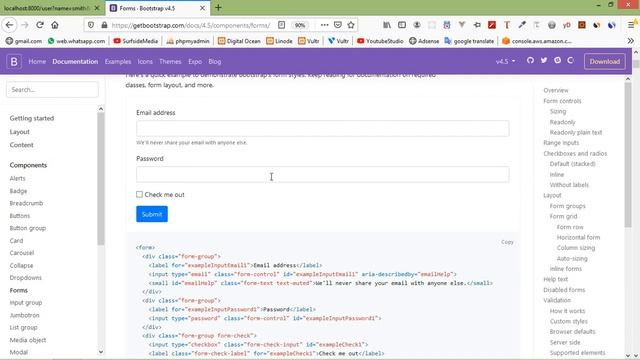Open Components section in sidebar
The height and width of the screenshot is (360, 640).
click(x=28, y=165)
